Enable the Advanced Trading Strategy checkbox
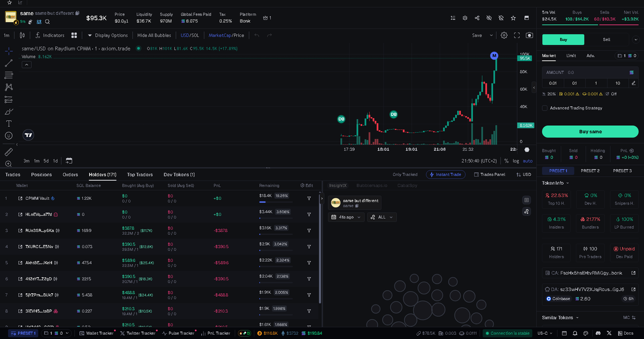644x339 pixels. point(545,108)
